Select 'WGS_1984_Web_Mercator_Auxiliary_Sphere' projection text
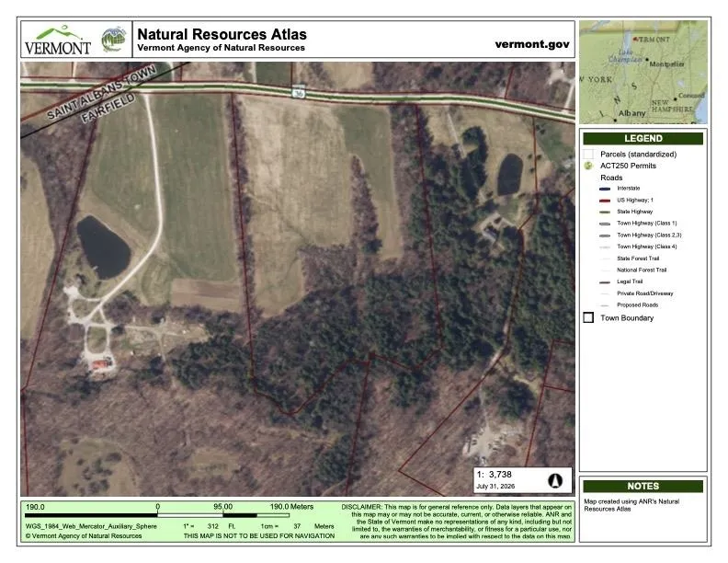The height and width of the screenshot is (563, 728). [x=91, y=526]
